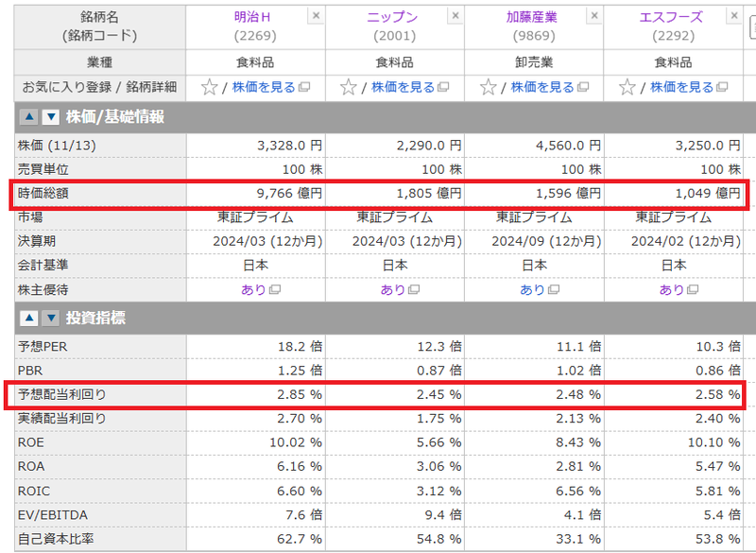Click the 投資指標 section header title
This screenshot has height=553, width=756.
95,319
